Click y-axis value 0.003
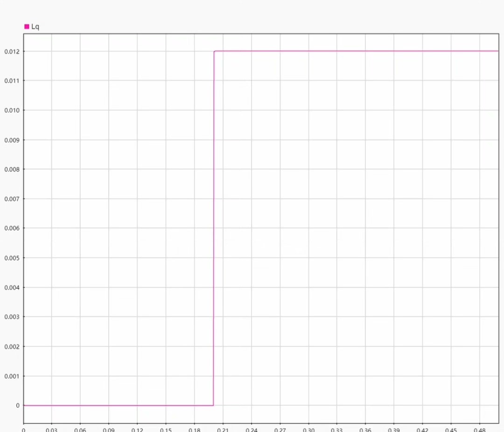Screen dimensions: 504x432 point(12,317)
